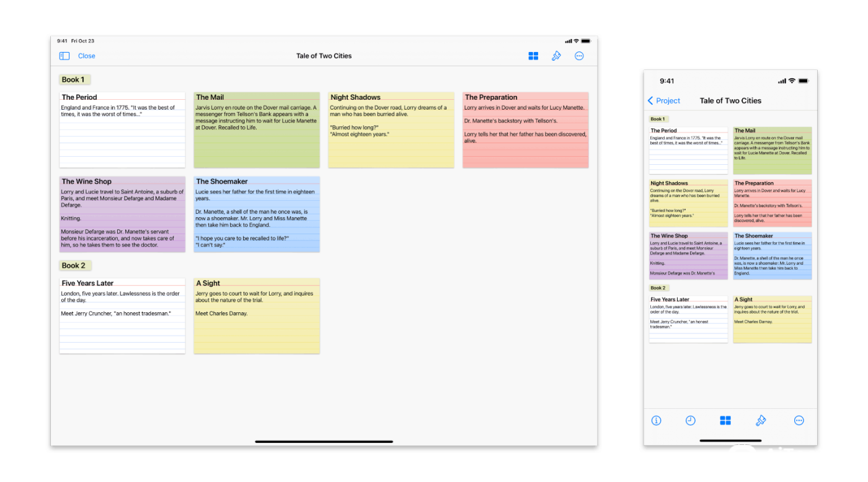Click the grid view icon in iPad toolbar

(x=533, y=56)
